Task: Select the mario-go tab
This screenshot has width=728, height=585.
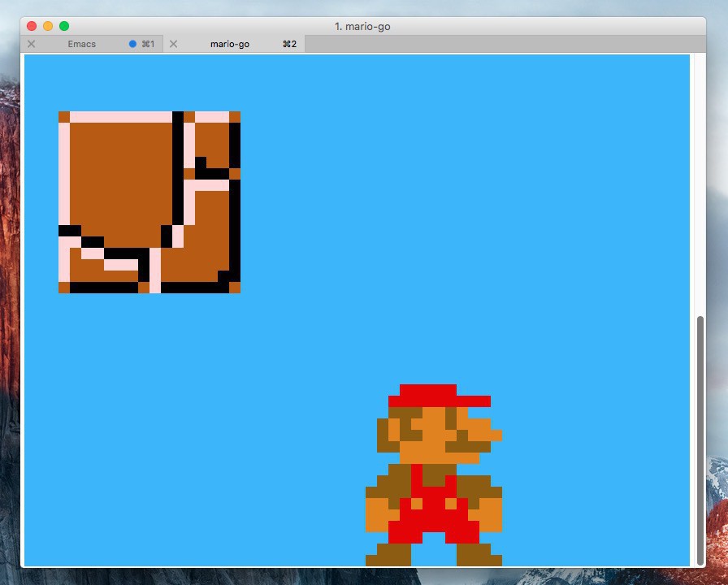Action: pyautogui.click(x=234, y=44)
